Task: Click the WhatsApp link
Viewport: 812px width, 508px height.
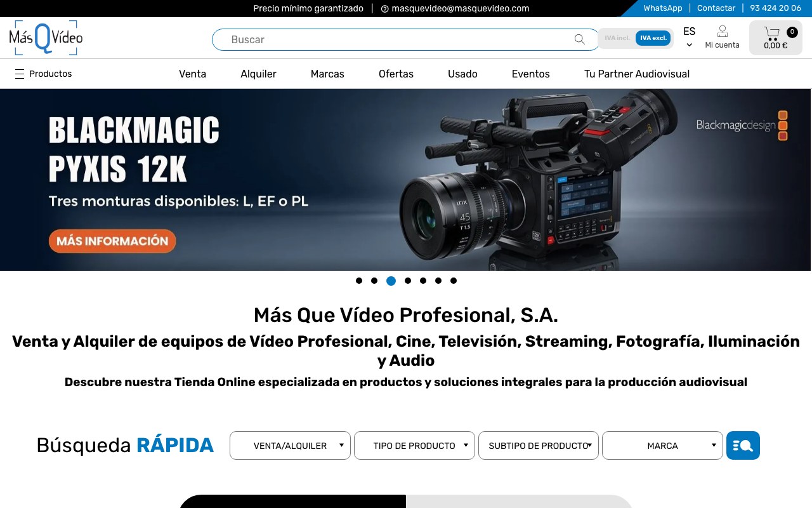Action: coord(663,8)
